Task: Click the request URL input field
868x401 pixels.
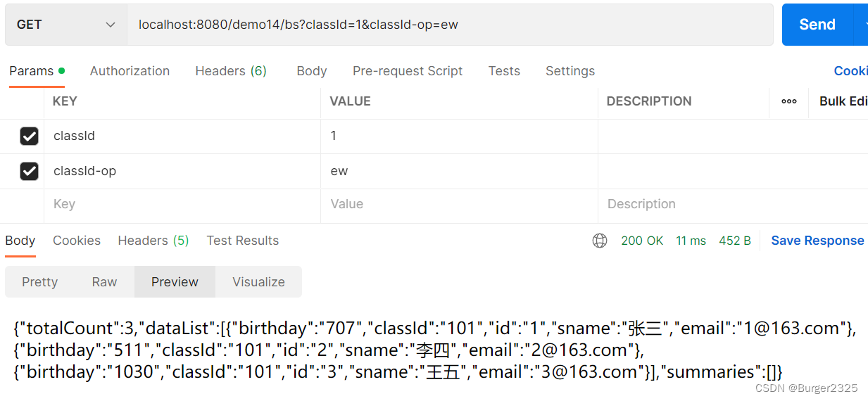Action: [x=450, y=25]
